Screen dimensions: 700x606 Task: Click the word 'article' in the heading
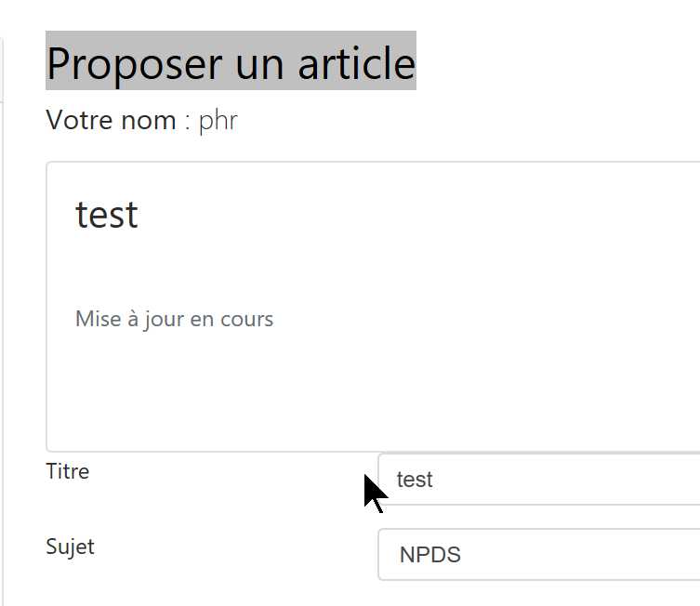[356, 63]
